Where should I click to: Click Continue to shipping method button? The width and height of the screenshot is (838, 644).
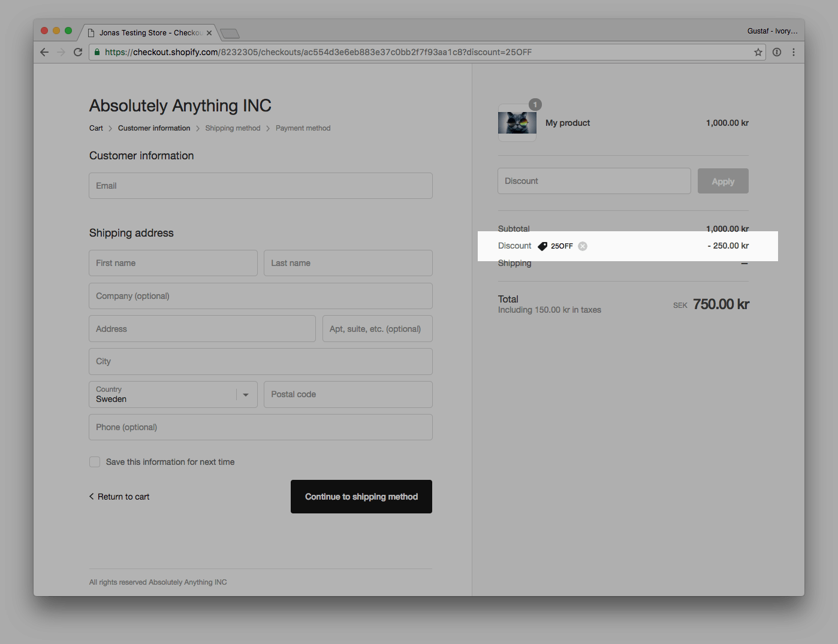click(x=361, y=497)
